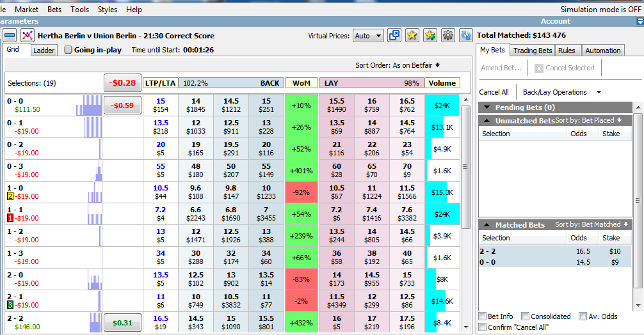The width and height of the screenshot is (644, 335).
Task: Change the Sort by: Bet Placed order
Action: point(588,121)
